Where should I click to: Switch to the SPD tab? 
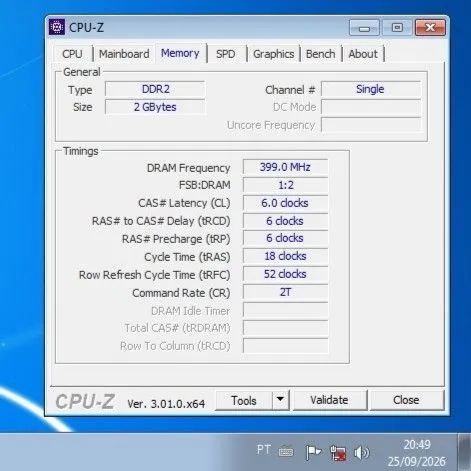(225, 54)
